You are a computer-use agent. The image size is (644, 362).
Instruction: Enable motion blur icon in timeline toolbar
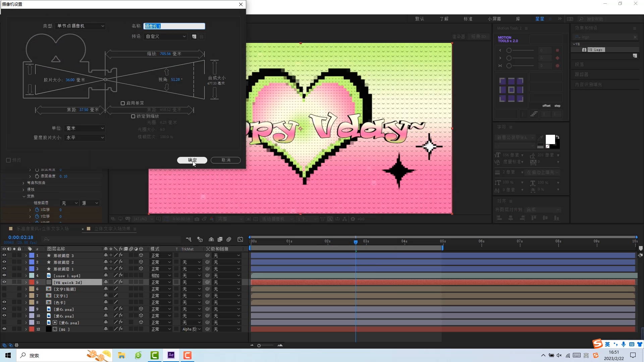coord(229,239)
